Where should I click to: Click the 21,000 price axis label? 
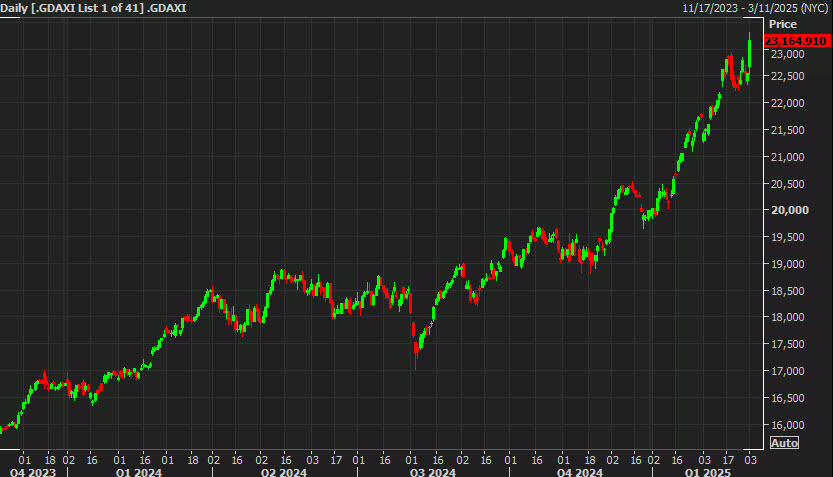point(787,157)
